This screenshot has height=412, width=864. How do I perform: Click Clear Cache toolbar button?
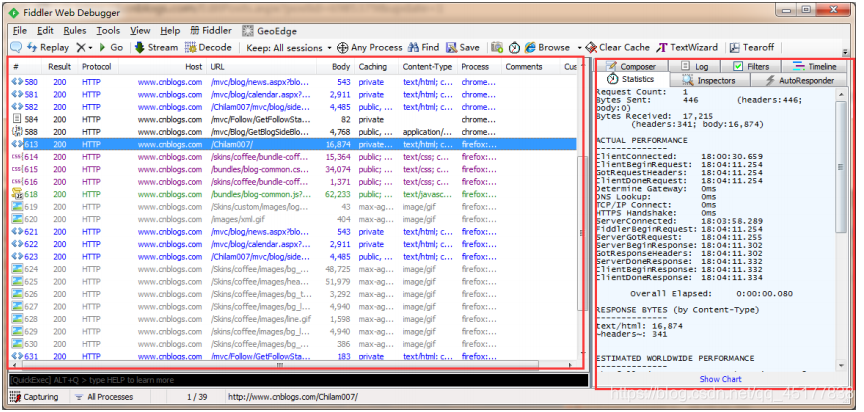618,47
